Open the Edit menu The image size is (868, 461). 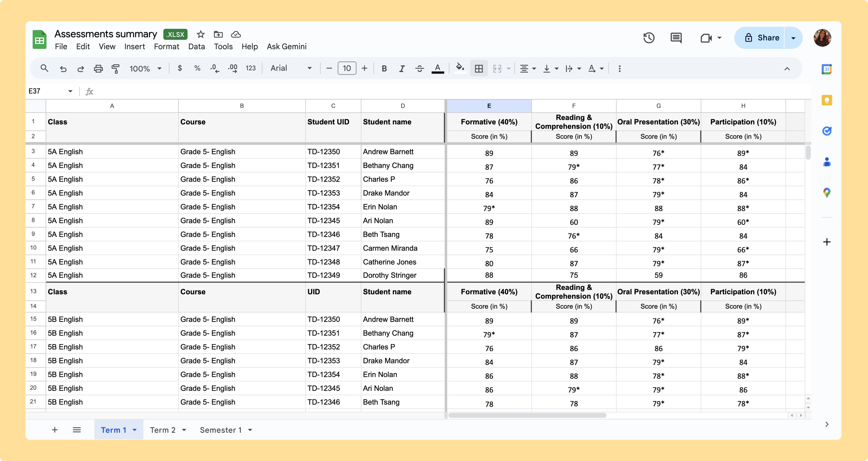coord(83,47)
